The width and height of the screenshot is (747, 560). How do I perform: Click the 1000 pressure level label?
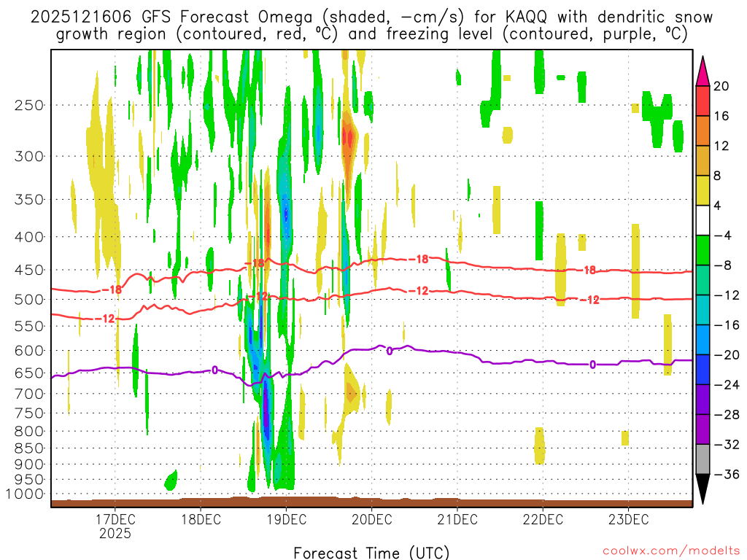click(x=25, y=494)
